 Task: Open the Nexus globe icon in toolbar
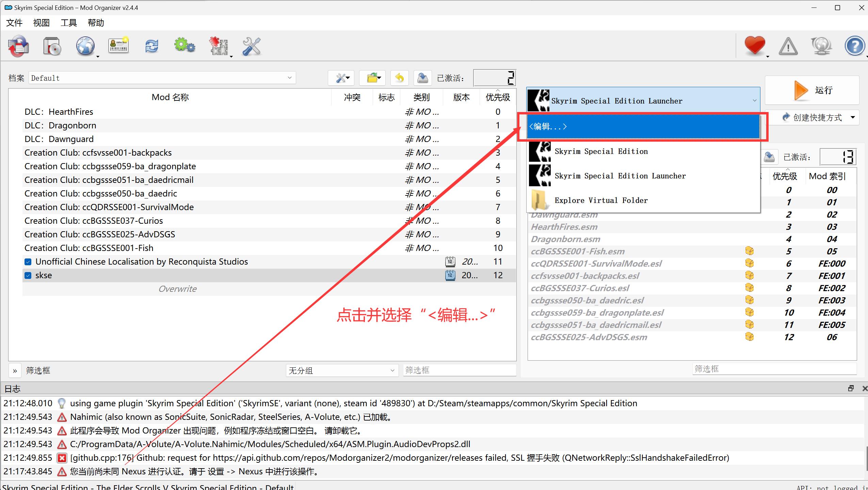(85, 46)
